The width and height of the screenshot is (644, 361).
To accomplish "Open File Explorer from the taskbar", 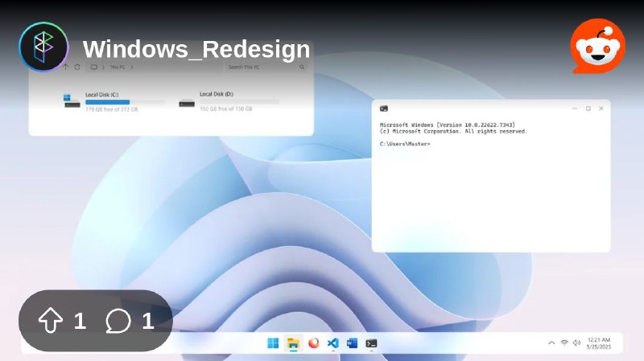I will pyautogui.click(x=293, y=343).
